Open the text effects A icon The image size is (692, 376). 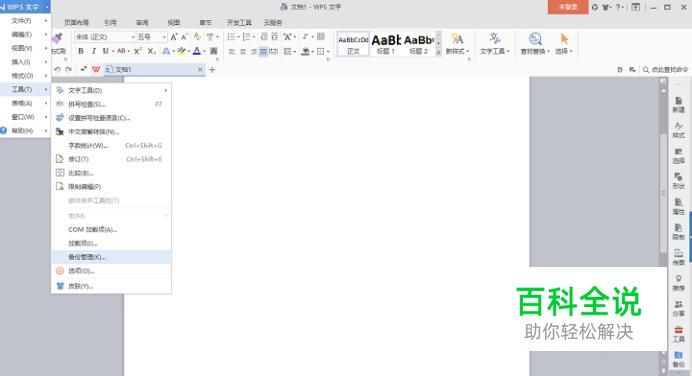pos(166,51)
